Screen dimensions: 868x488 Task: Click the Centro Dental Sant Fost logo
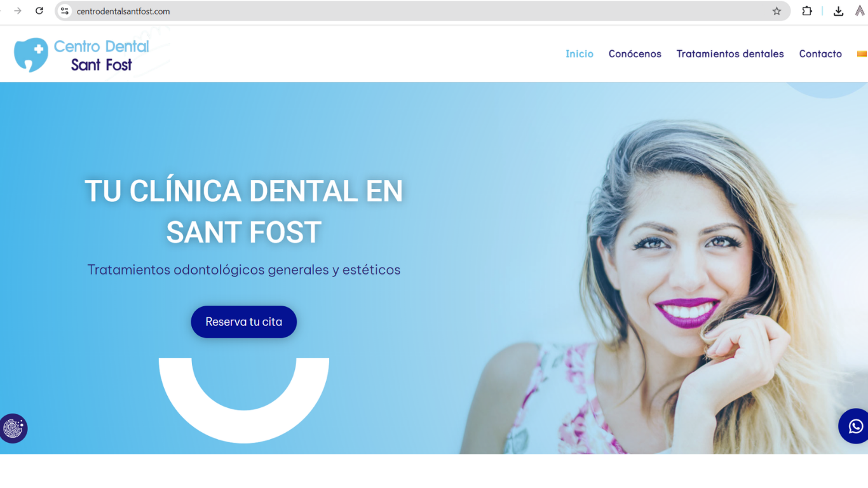(x=81, y=55)
